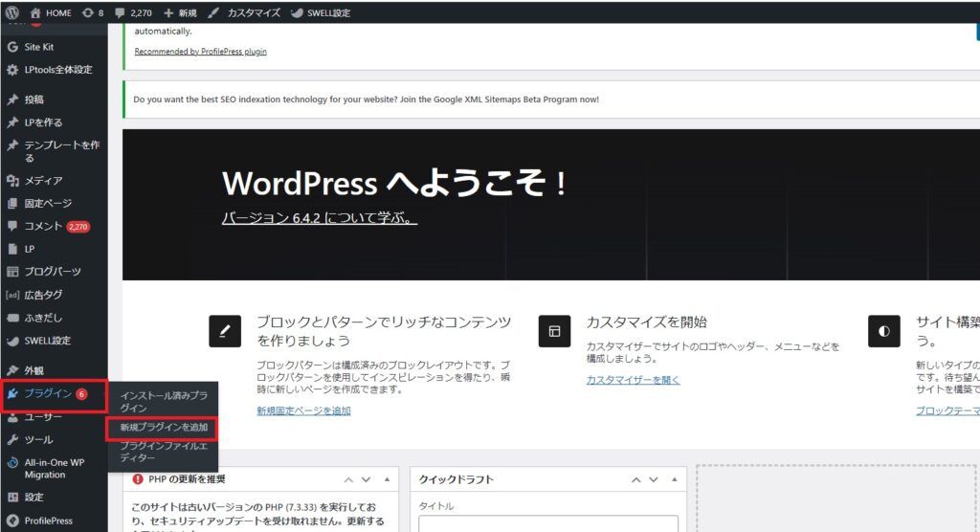This screenshot has height=532, width=980.
Task: Open Site Kit in the sidebar
Action: tap(38, 47)
